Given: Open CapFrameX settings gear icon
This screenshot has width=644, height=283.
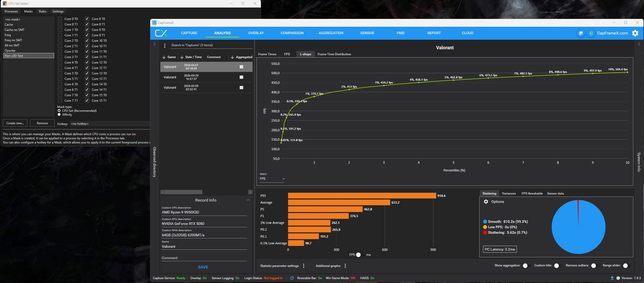Looking at the screenshot, I should [x=635, y=33].
